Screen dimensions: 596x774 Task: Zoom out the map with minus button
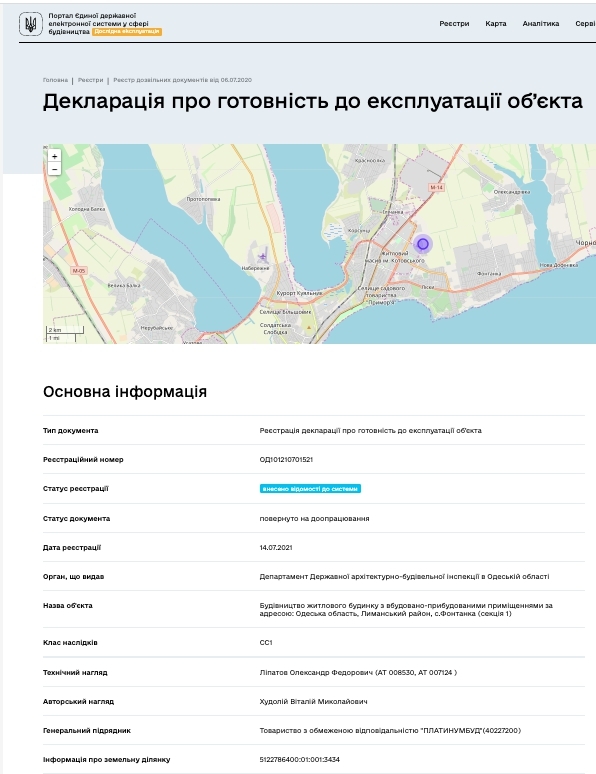pos(54,169)
